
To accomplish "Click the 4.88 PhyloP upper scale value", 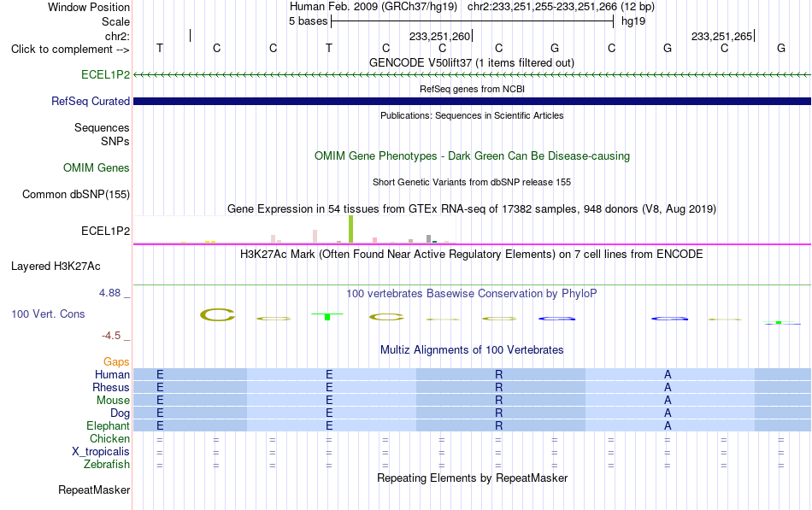I will point(109,293).
